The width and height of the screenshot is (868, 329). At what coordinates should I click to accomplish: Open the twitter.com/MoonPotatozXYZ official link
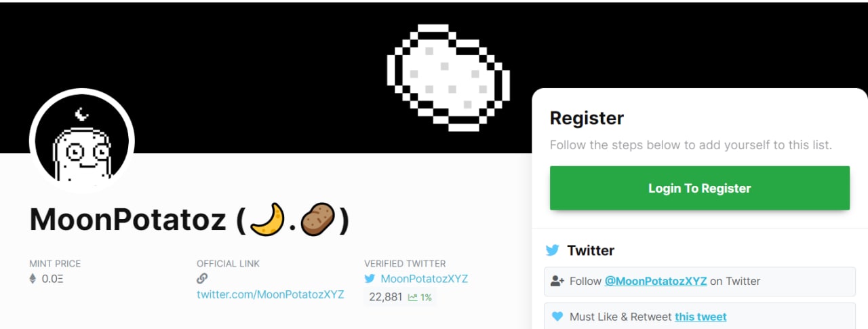[x=271, y=294]
